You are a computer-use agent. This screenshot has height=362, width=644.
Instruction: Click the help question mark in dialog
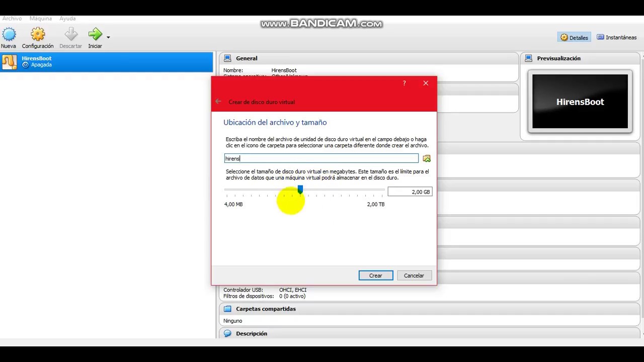404,83
